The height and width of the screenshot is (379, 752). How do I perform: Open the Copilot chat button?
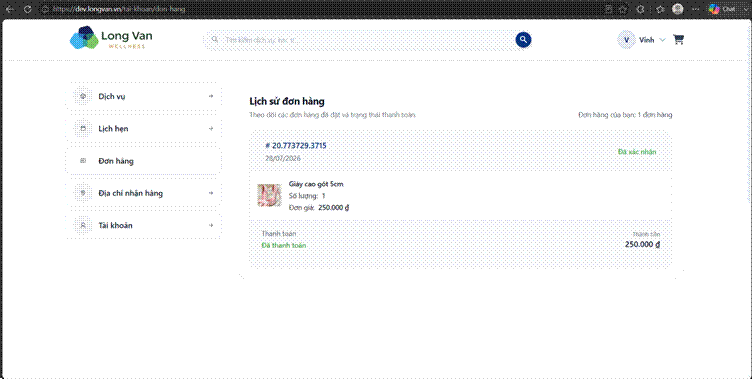point(722,9)
